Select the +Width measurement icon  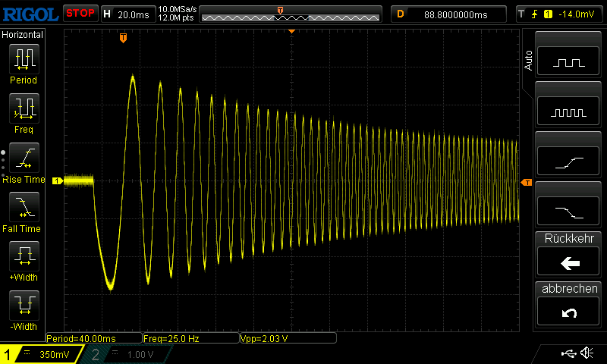pos(24,256)
